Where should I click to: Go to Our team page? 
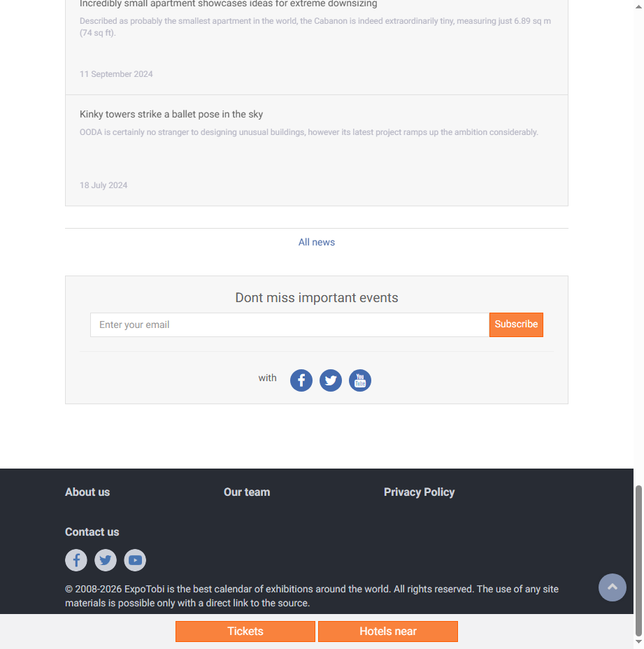click(247, 492)
